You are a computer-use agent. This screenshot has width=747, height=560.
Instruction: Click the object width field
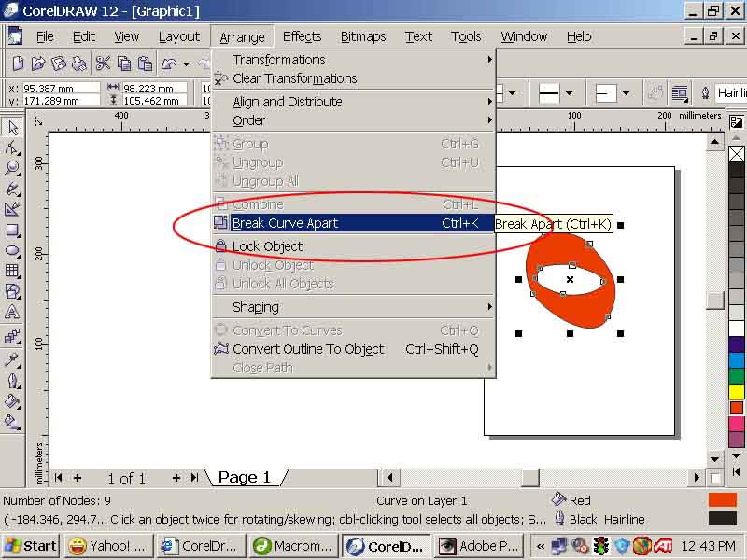pyautogui.click(x=154, y=89)
